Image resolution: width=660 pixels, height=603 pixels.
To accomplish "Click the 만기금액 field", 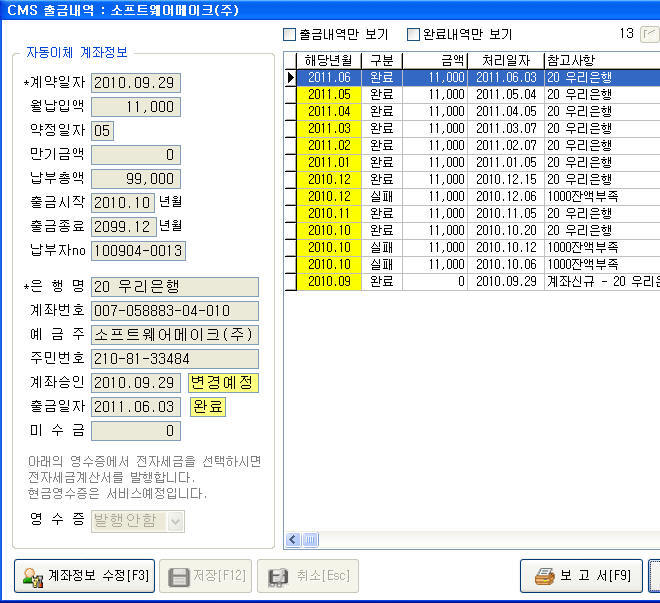I will click(136, 155).
